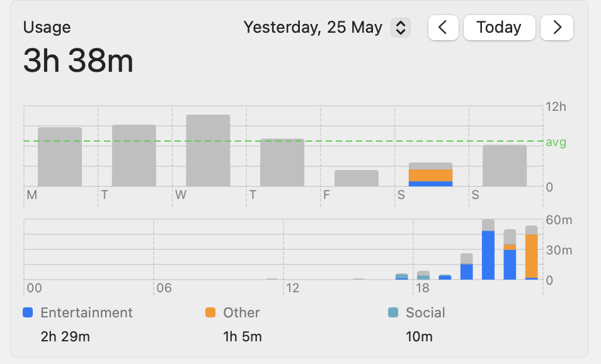Screen dimensions: 601x364
Task: Click the teal Social legend swatch
Action: [x=393, y=312]
